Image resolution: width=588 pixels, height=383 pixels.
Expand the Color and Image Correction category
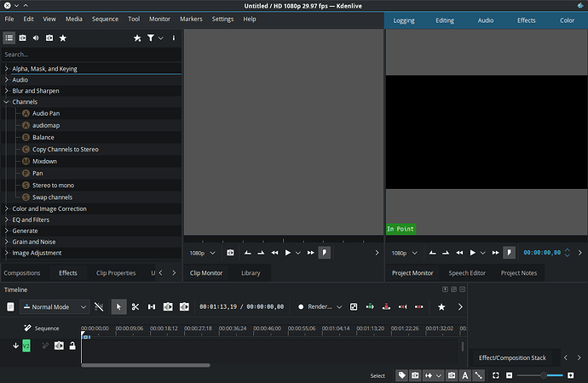7,209
